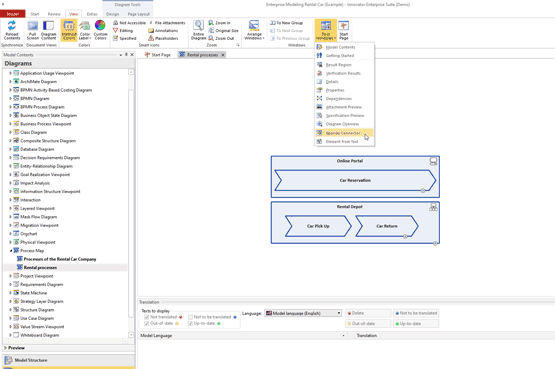
Task: Choose Diagram Overview menu entry
Action: (344, 124)
